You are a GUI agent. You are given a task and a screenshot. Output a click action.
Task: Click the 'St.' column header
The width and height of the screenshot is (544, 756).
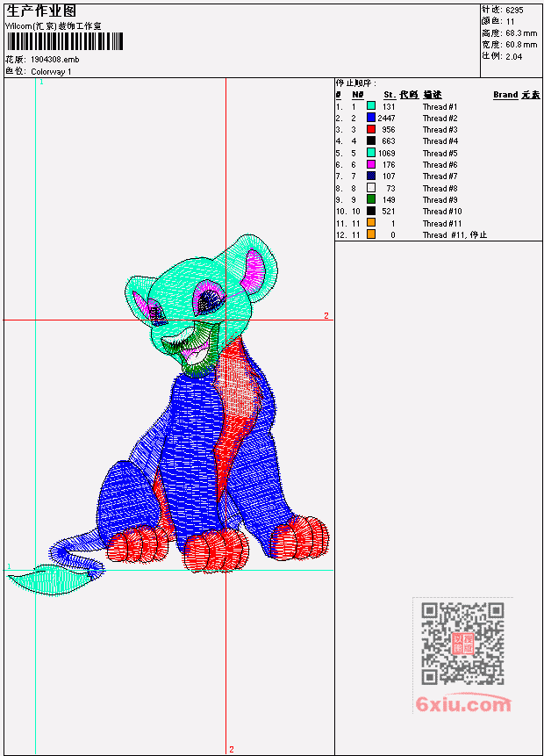(x=390, y=95)
